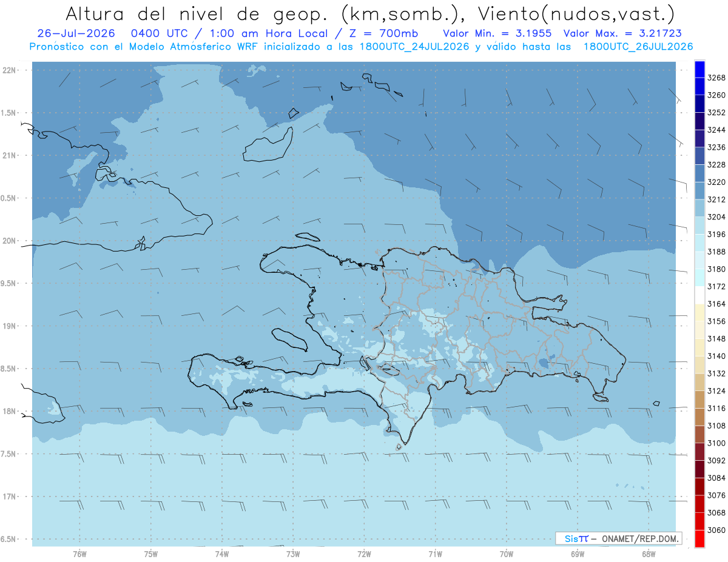728x562 pixels.
Task: Select the legend swatch between 3220 and 3212
Action: (x=699, y=190)
